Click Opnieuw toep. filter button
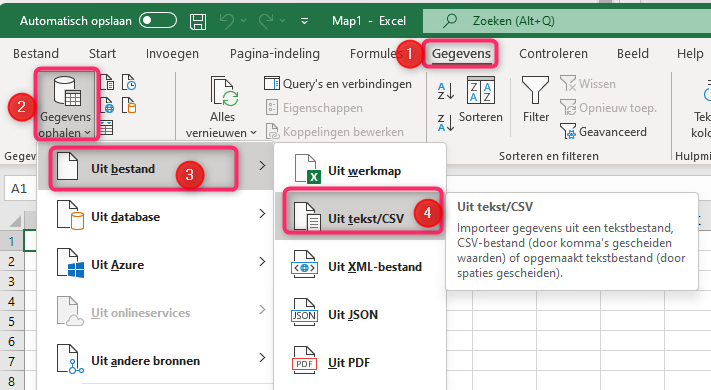Image resolution: width=711 pixels, height=390 pixels. (x=608, y=108)
